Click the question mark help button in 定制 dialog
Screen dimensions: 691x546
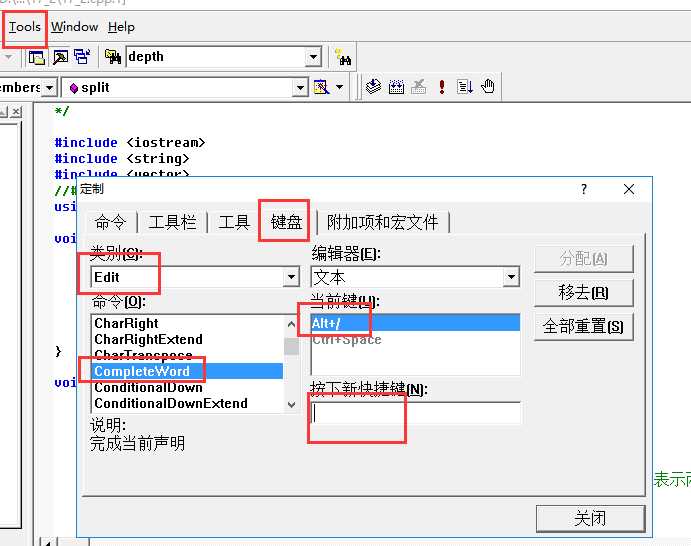tap(583, 189)
